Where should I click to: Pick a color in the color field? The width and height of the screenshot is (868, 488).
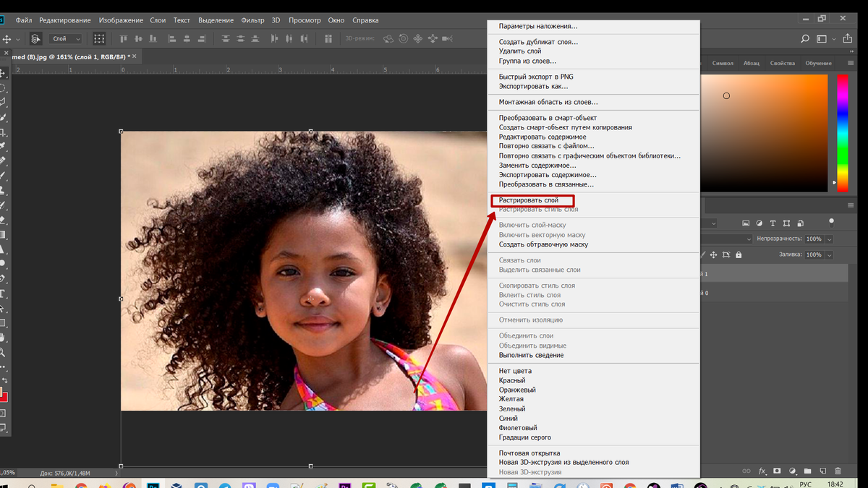765,133
